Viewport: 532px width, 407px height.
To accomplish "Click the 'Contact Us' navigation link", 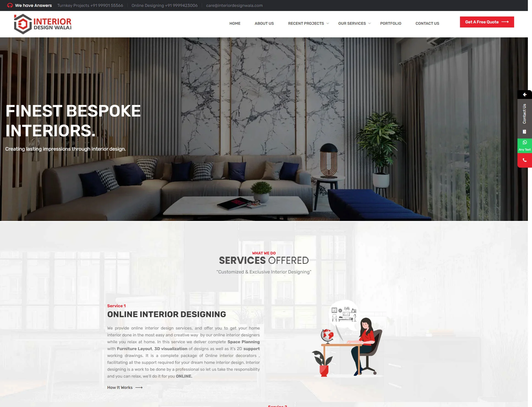I will (x=427, y=24).
